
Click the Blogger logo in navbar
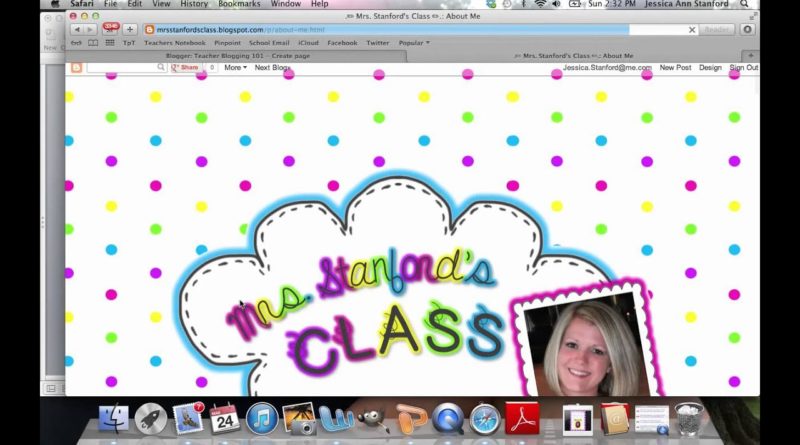(77, 67)
